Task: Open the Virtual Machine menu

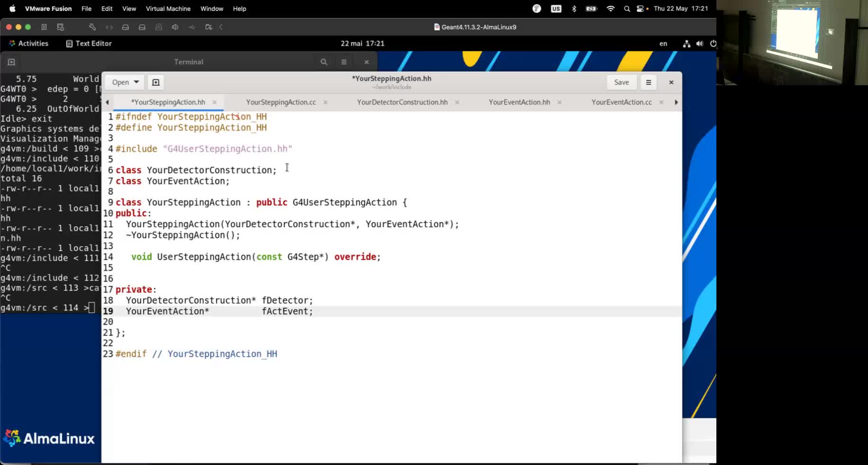Action: coord(168,9)
